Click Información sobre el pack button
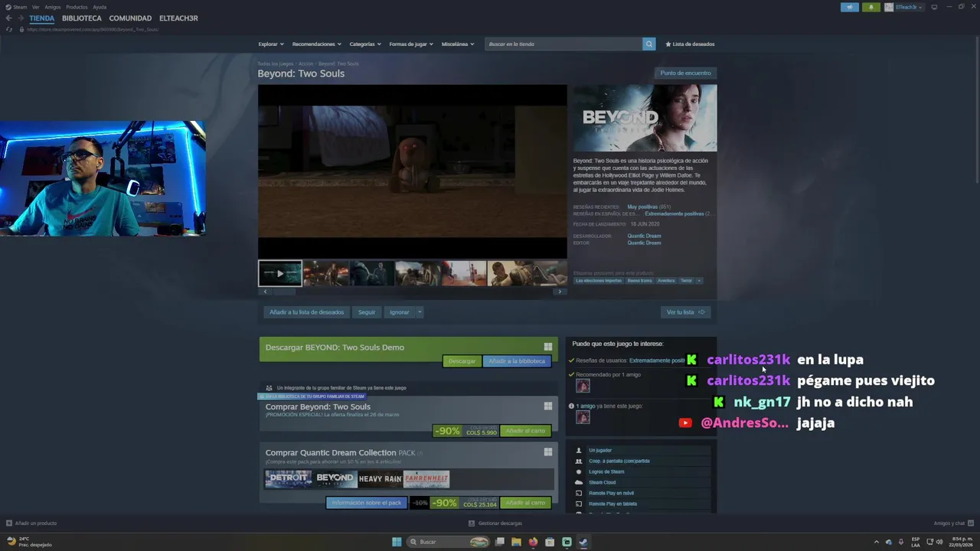This screenshot has height=551, width=980. (367, 503)
